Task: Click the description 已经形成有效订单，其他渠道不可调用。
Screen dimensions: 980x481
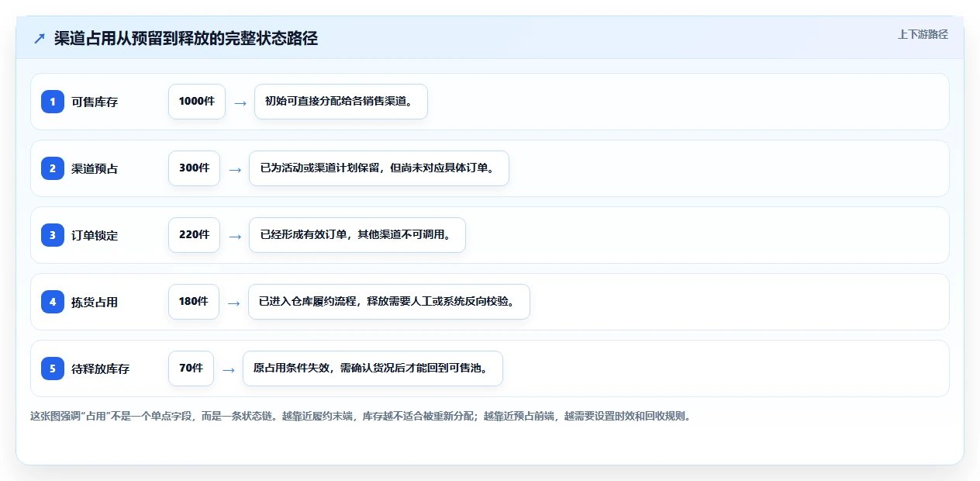Action: click(x=357, y=235)
